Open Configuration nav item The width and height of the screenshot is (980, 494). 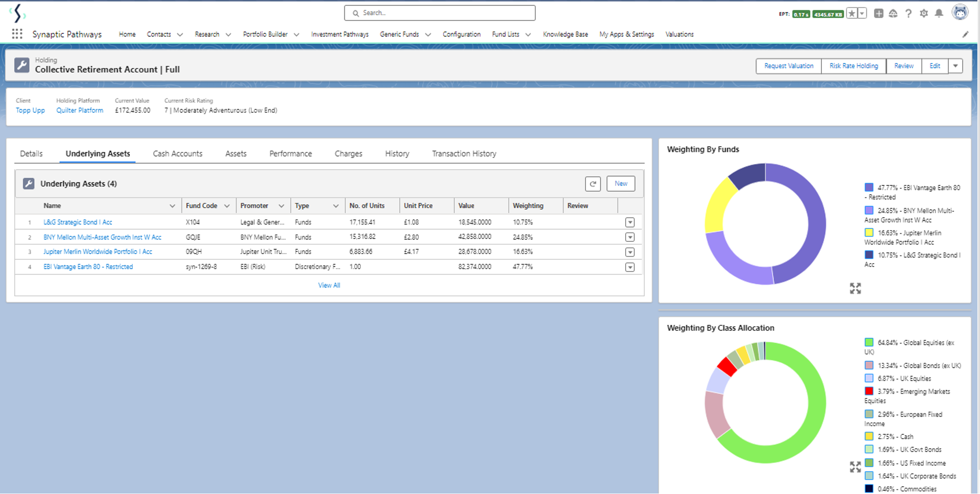(461, 34)
